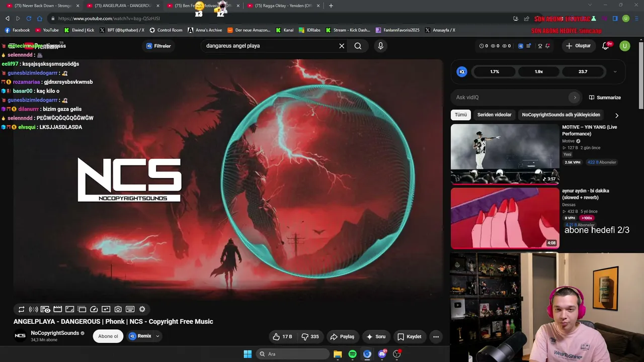Open the NoCopyrightSounds channel name link
This screenshot has height=362, width=644.
click(x=55, y=333)
